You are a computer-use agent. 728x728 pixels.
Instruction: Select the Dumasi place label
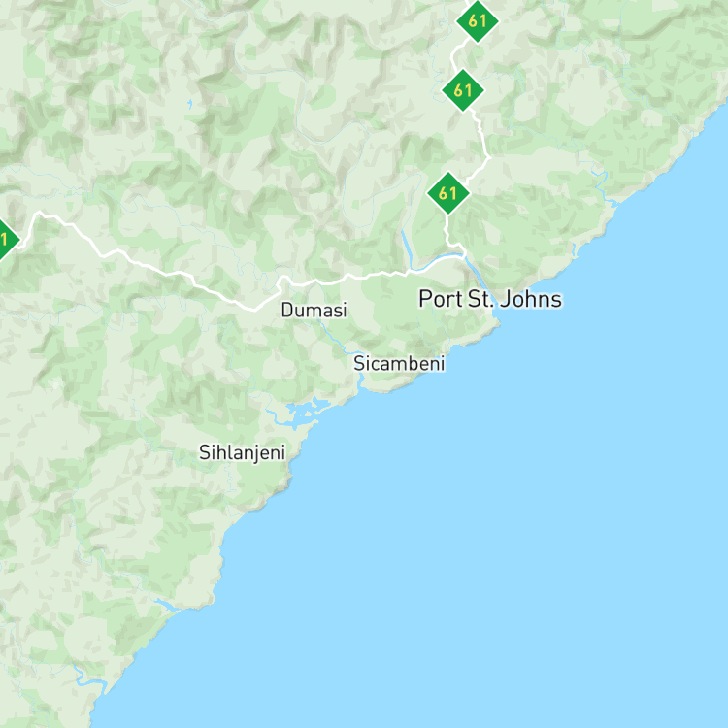(x=314, y=311)
